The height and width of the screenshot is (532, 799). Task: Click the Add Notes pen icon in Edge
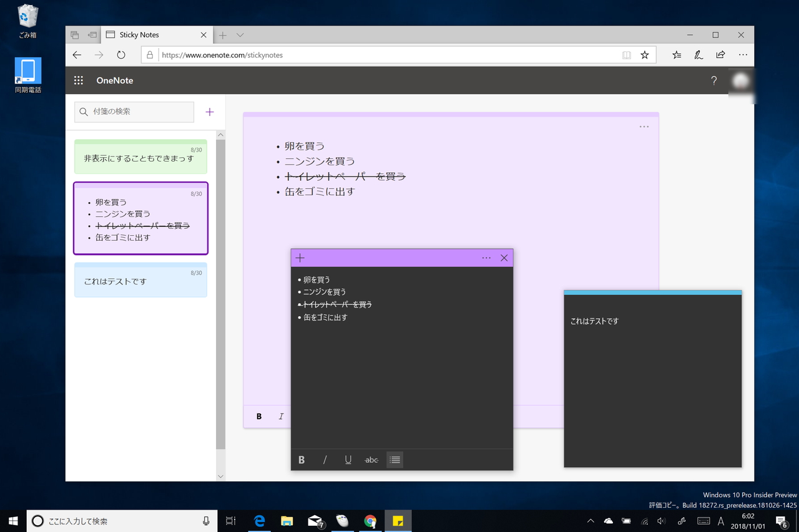[x=698, y=55]
